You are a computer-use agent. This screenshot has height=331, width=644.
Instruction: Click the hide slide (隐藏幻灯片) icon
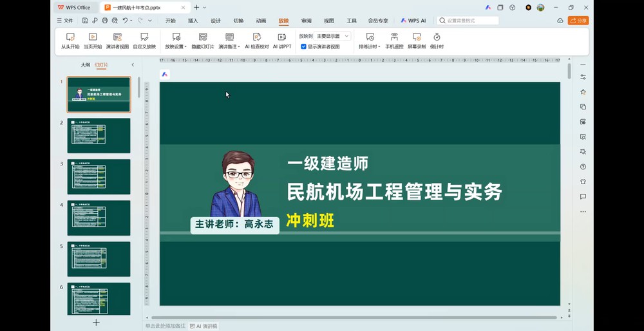(x=203, y=37)
